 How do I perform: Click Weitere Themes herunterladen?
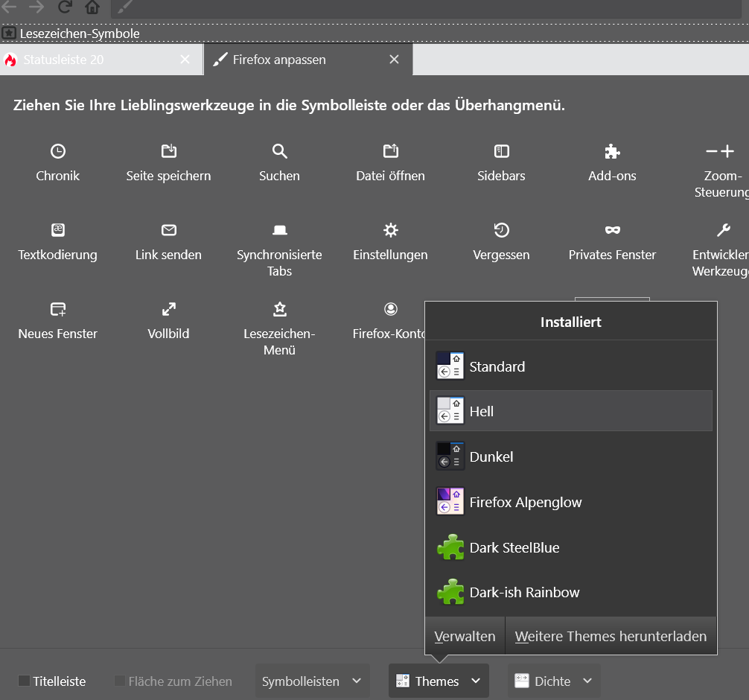pos(611,636)
